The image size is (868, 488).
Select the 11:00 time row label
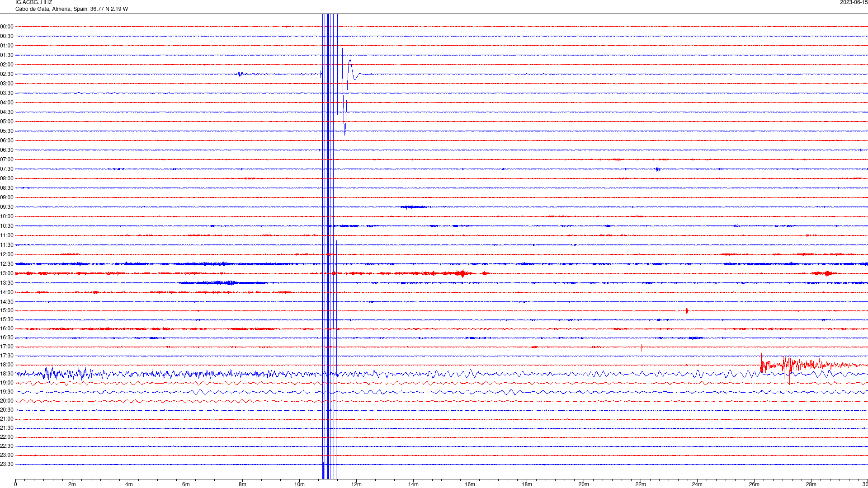[x=7, y=235]
